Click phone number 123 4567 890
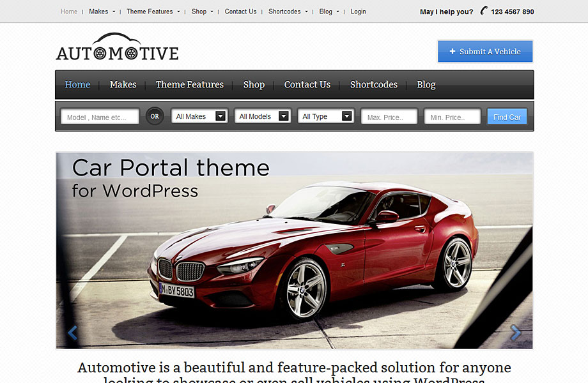588x383 pixels. pos(512,11)
